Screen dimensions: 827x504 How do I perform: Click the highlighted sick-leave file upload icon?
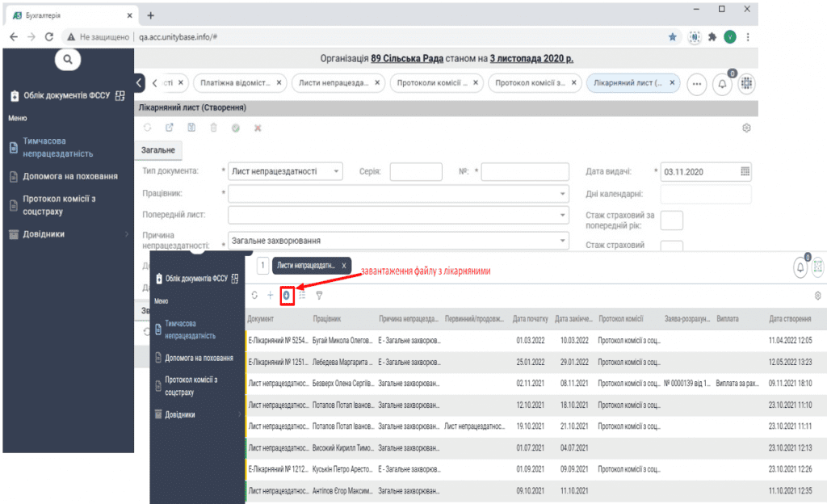(x=287, y=296)
